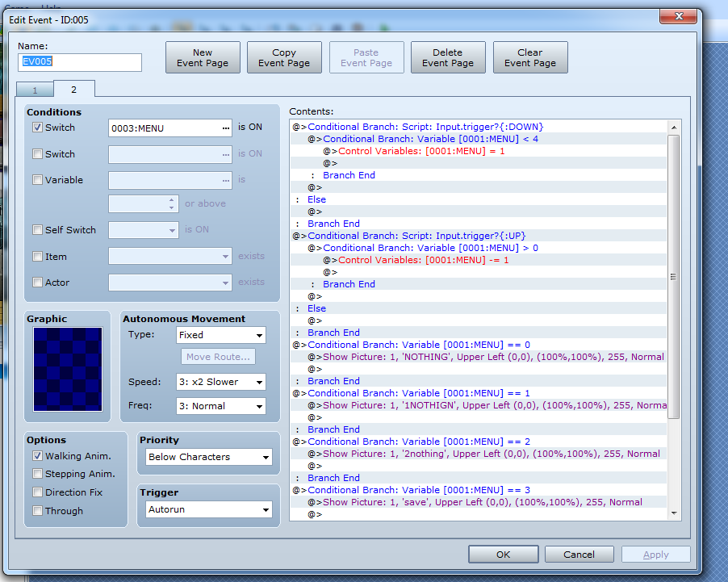The image size is (728, 582).
Task: Select Show Picture '2nothing' command line
Action: click(x=479, y=454)
